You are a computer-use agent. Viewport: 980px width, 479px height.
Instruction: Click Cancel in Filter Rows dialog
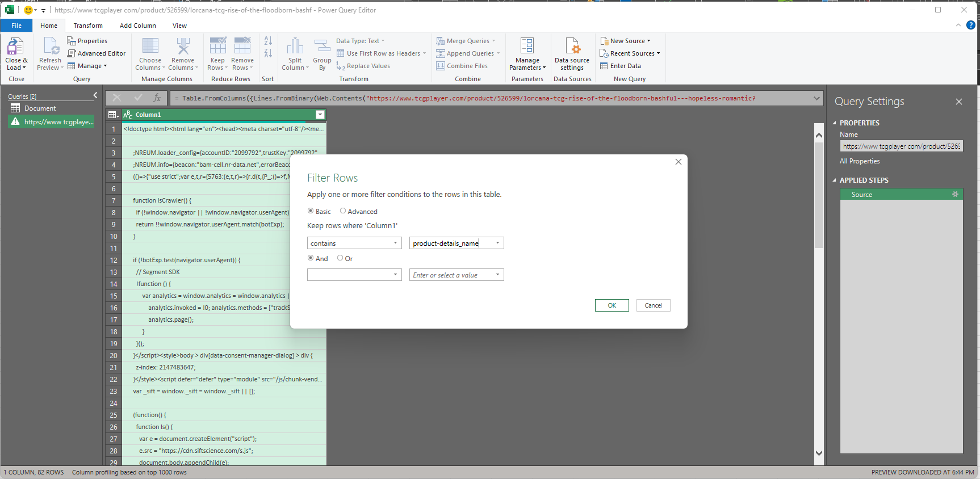click(654, 305)
